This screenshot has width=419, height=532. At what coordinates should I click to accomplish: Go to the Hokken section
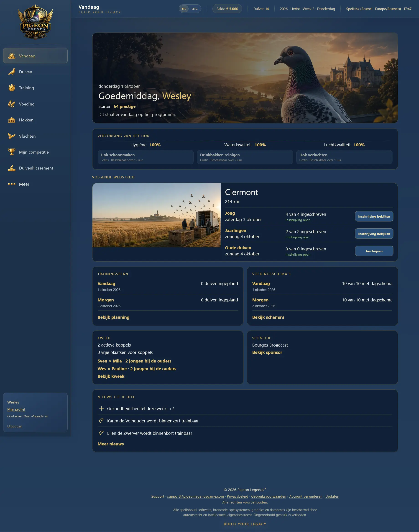coord(35,120)
